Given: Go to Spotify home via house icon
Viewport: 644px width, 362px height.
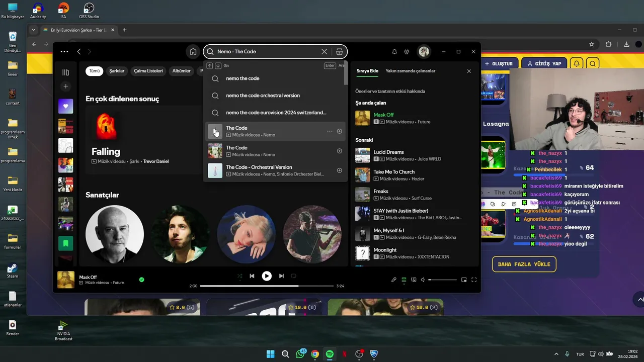Looking at the screenshot, I should click(193, 52).
